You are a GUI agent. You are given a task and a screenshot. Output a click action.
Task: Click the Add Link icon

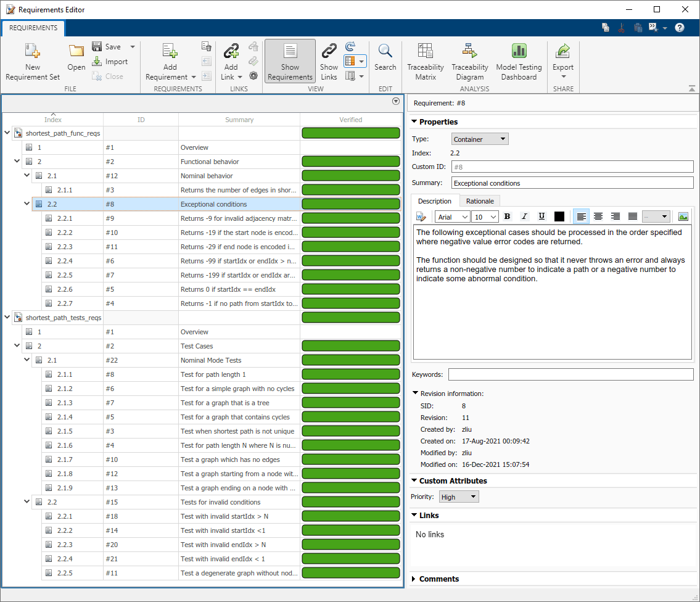pyautogui.click(x=231, y=52)
